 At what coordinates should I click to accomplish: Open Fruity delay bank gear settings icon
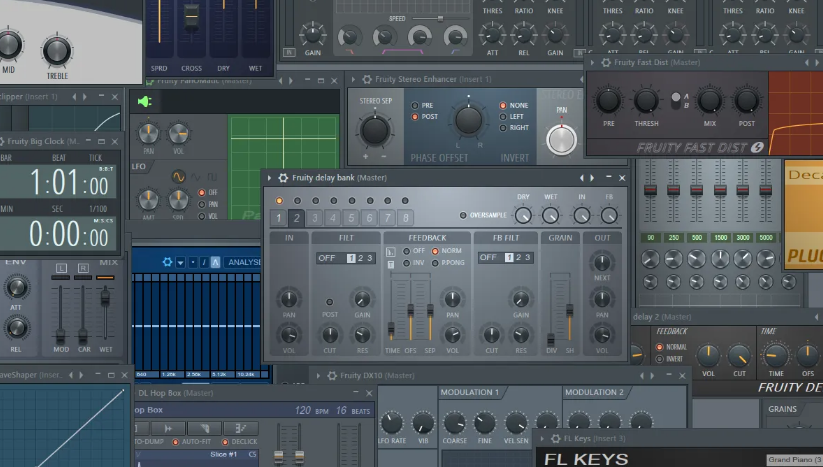[x=283, y=178]
